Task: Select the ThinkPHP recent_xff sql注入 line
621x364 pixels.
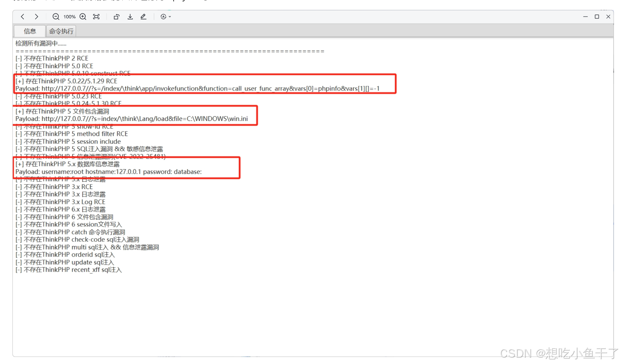Action: [x=69, y=270]
